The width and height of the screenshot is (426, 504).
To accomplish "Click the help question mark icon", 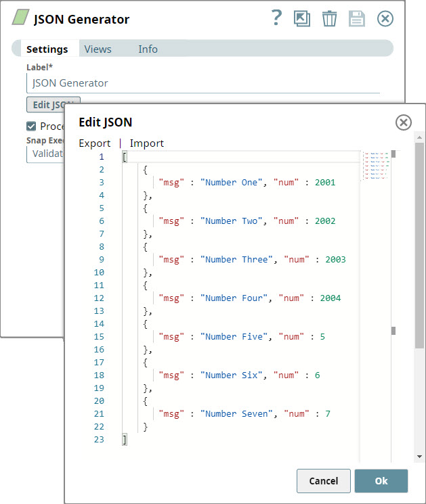I will point(276,18).
